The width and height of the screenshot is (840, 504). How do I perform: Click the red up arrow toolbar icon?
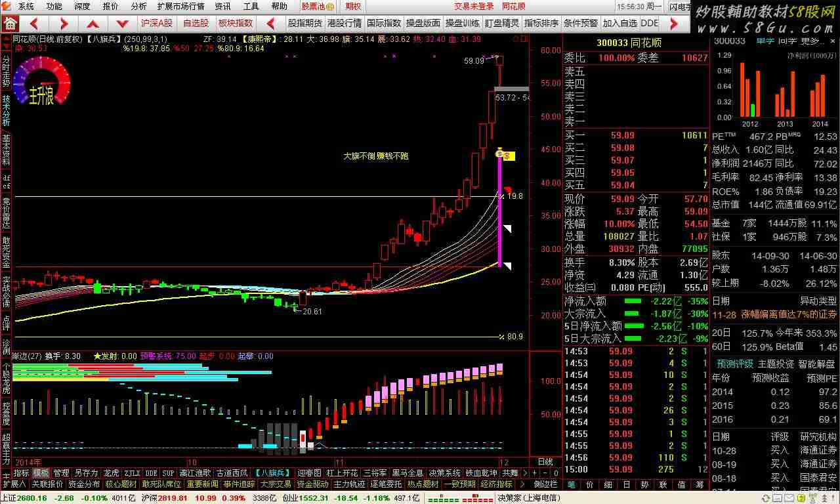pos(93,24)
